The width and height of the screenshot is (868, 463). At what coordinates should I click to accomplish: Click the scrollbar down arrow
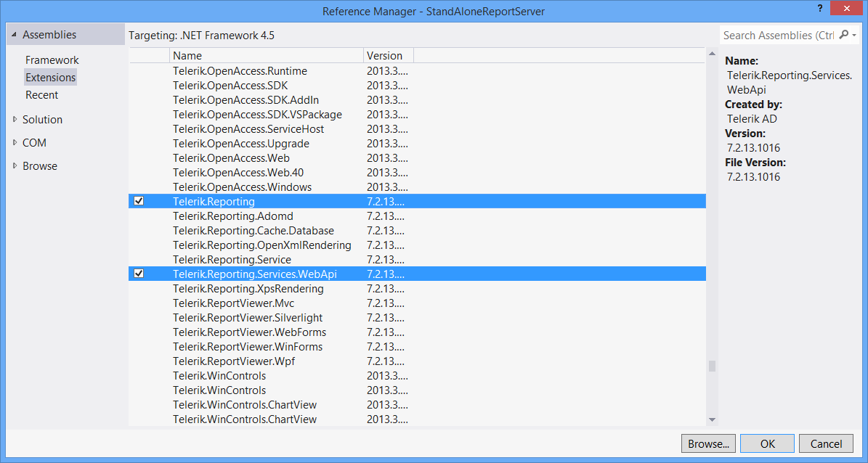coord(712,420)
